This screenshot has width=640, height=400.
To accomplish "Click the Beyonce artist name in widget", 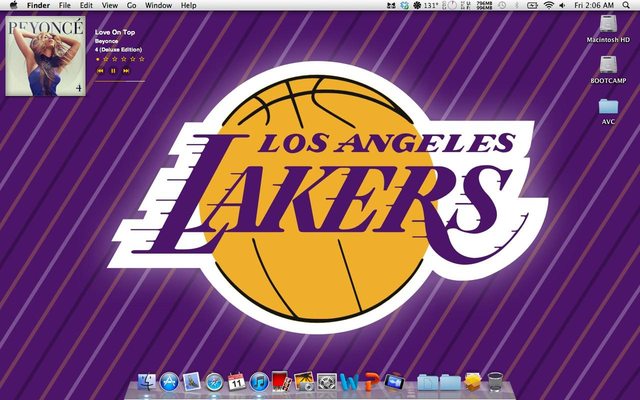I will tap(107, 41).
